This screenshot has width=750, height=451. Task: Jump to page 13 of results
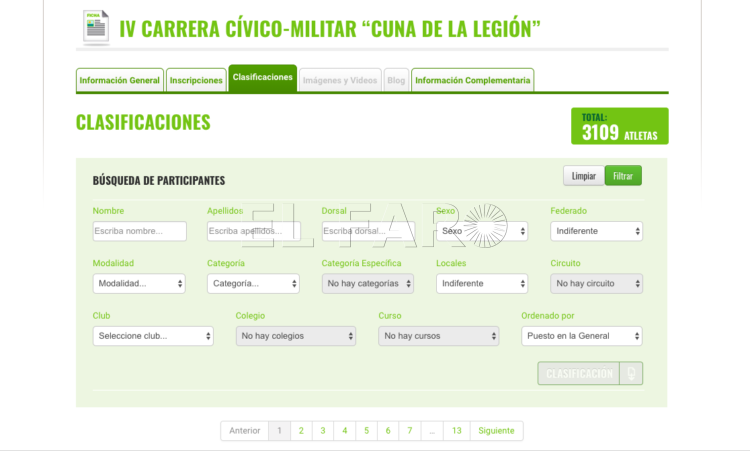pos(456,431)
